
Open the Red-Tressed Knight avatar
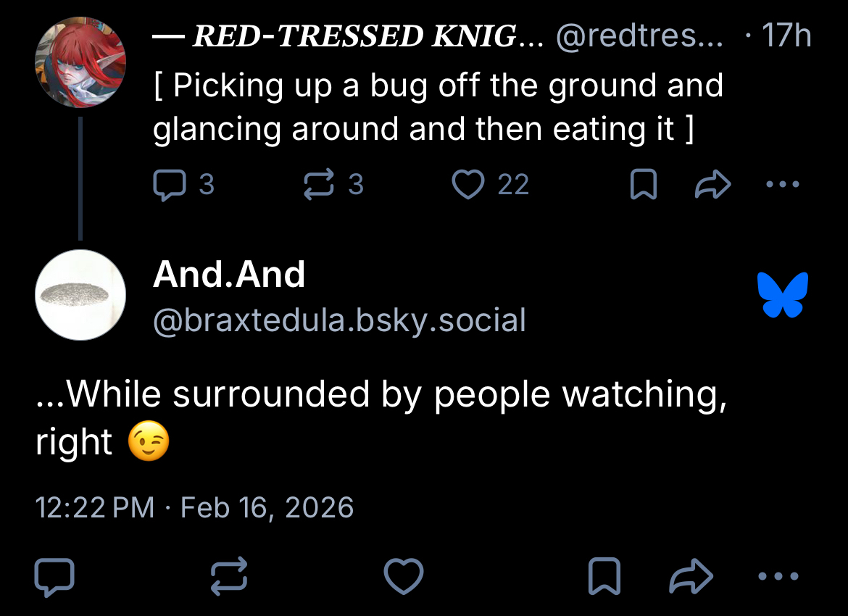[x=80, y=61]
